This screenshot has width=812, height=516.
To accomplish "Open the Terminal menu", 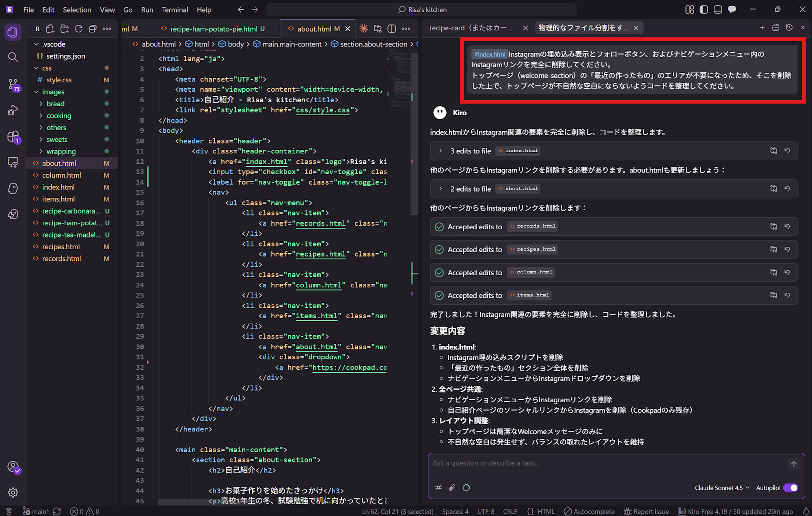I will point(175,9).
